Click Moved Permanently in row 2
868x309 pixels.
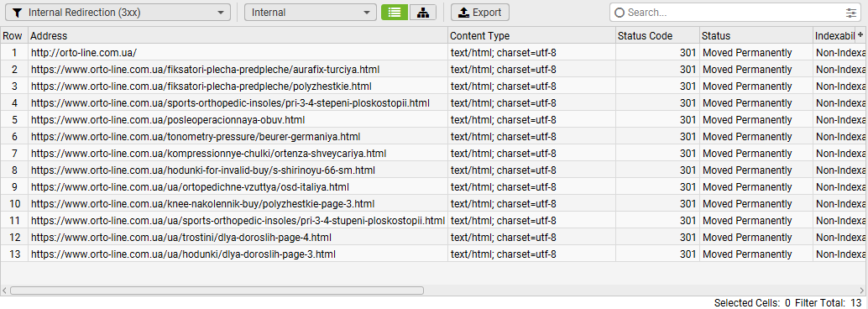(x=756, y=69)
